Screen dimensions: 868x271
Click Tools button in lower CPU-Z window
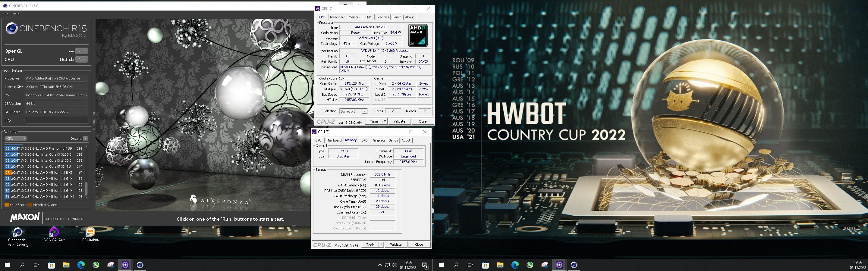tap(370, 245)
